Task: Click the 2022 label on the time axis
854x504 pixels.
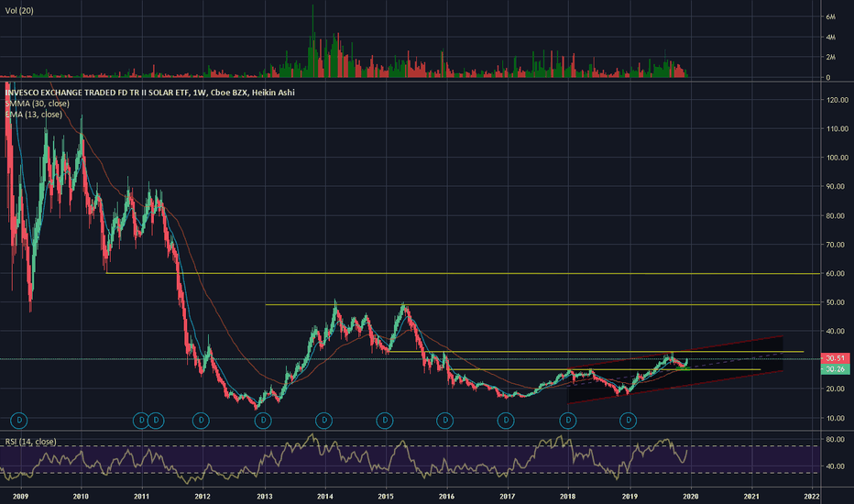Action: tap(812, 497)
